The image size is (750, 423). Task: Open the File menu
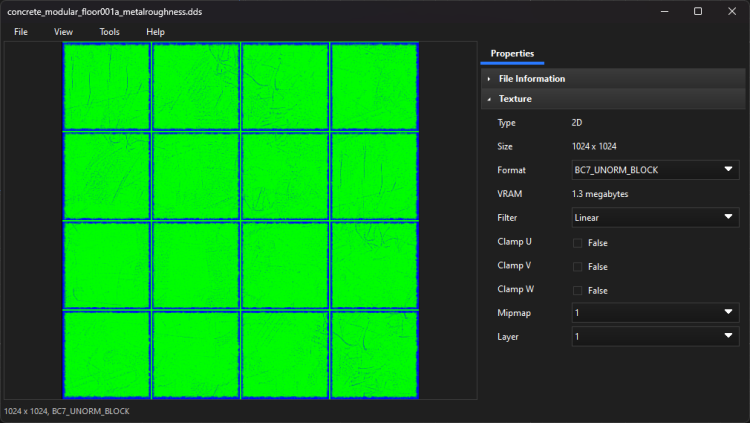tap(20, 32)
